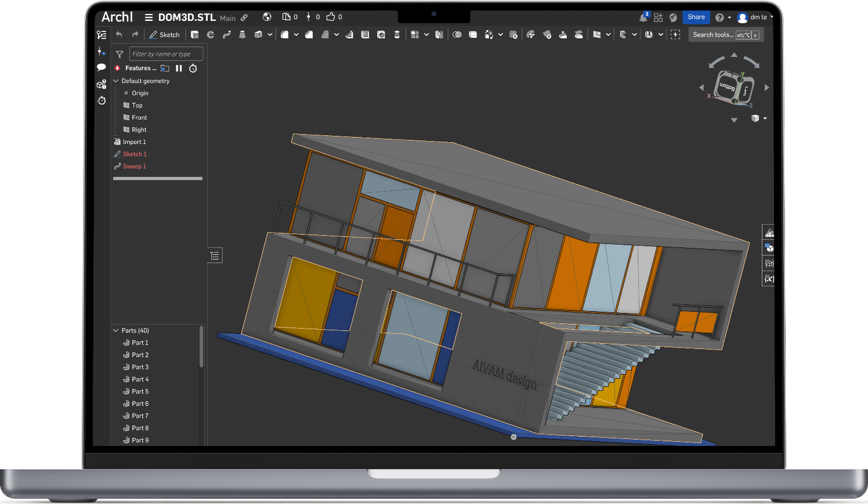This screenshot has height=504, width=868.
Task: Select the Extrude tool
Action: point(194,35)
